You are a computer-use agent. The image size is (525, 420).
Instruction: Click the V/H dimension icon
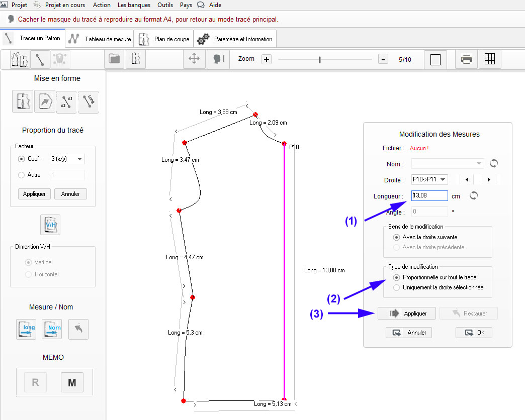coord(50,225)
